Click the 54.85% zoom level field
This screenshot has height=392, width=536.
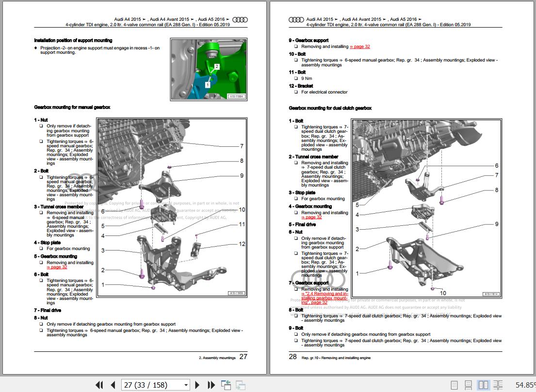click(525, 385)
